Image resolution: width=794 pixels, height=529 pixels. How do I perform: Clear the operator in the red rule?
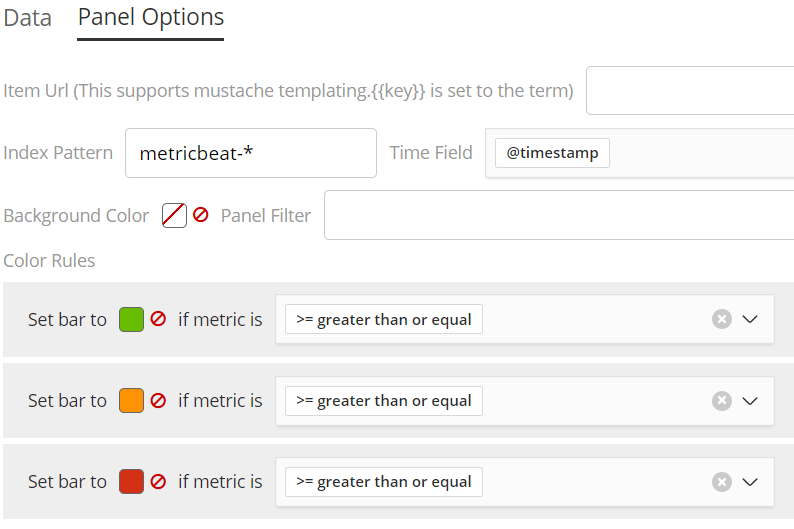click(x=721, y=481)
